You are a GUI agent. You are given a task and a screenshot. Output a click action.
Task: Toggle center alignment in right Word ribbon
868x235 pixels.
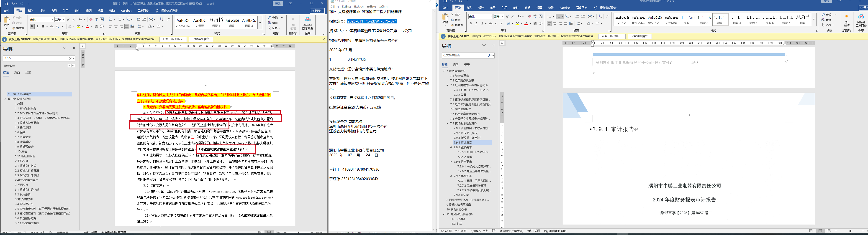pyautogui.click(x=555, y=24)
